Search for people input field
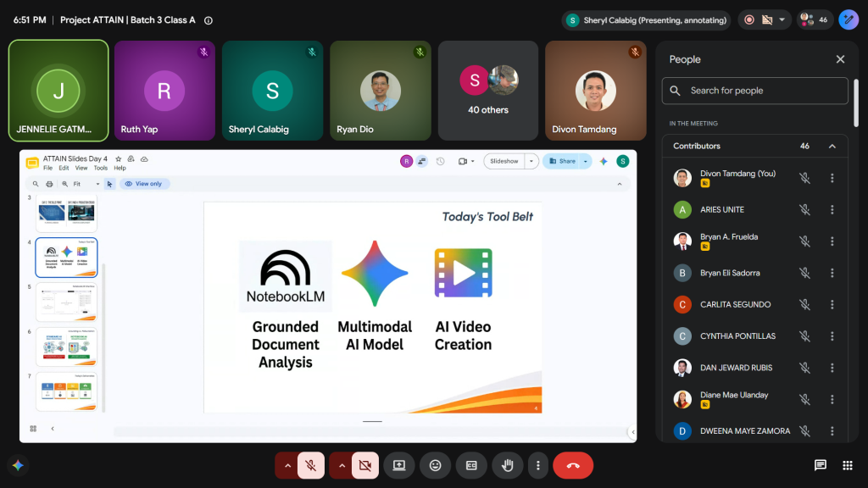Viewport: 868px width, 488px height. click(754, 91)
